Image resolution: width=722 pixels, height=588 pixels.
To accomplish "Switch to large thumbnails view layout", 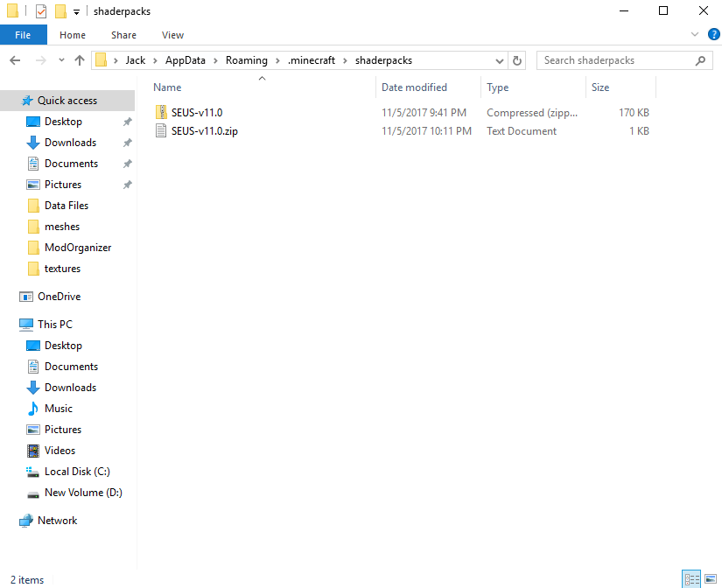I will tap(710, 579).
